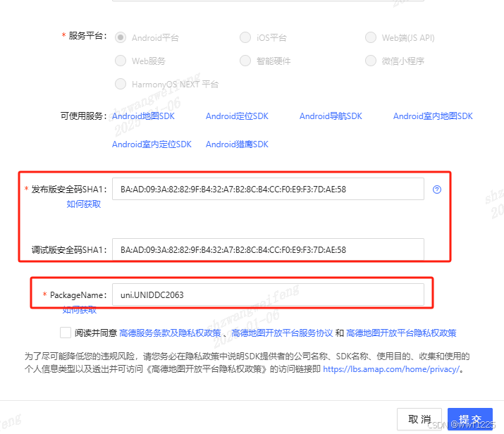Viewport: 504px width, 434px height.
Task: Click the 提交 button
Action: pyautogui.click(x=470, y=419)
